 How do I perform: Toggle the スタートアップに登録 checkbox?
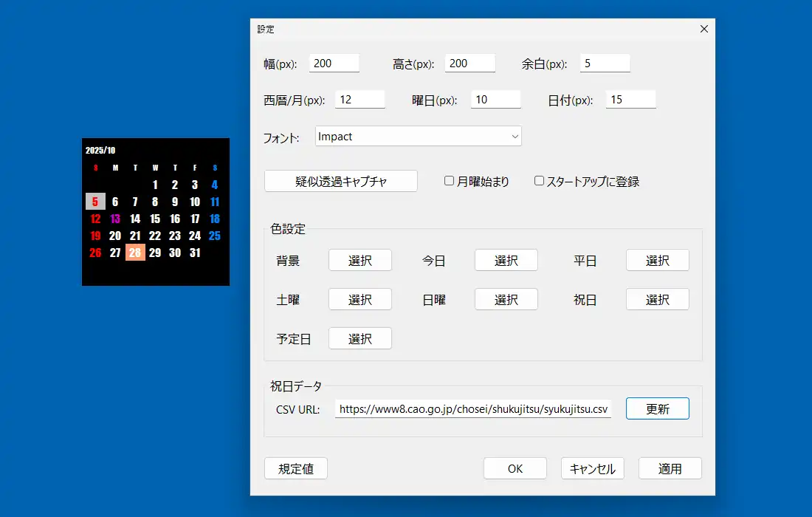(x=539, y=181)
